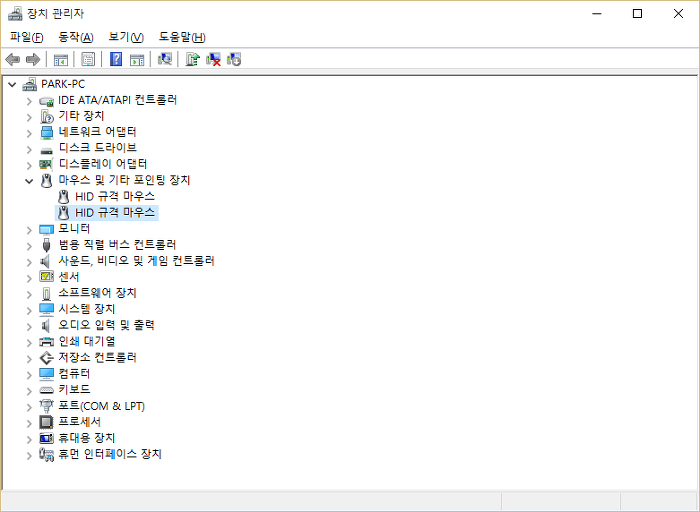The height and width of the screenshot is (512, 700).
Task: Select the unhighlighted HID 규격 마우스 entry
Action: [115, 196]
